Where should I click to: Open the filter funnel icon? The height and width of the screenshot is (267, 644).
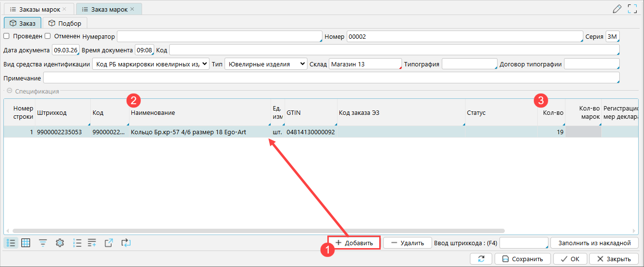[43, 243]
